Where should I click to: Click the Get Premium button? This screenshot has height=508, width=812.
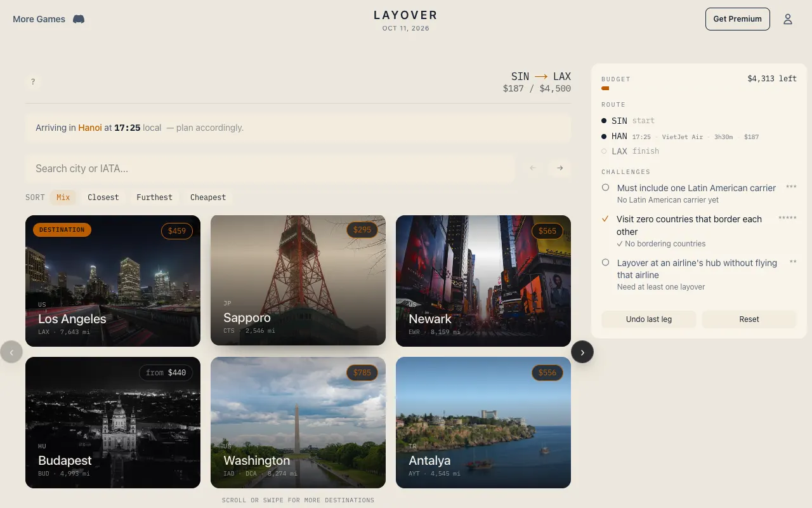[738, 19]
